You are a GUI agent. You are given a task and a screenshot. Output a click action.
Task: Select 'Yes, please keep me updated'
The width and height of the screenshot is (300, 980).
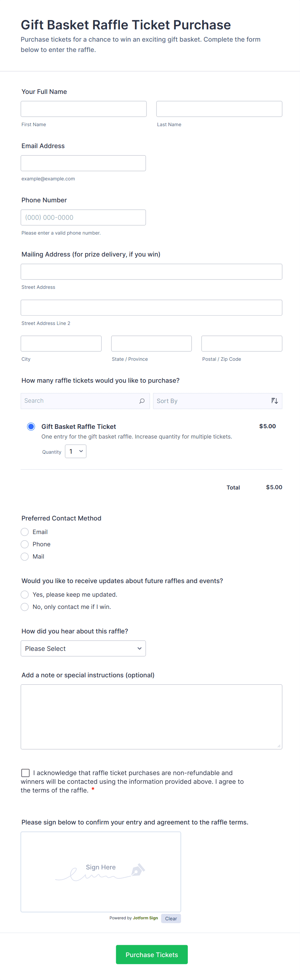(25, 595)
